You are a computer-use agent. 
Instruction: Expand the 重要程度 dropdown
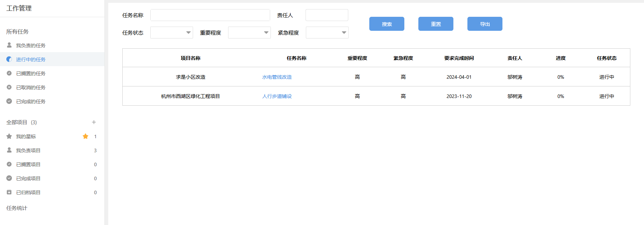249,33
